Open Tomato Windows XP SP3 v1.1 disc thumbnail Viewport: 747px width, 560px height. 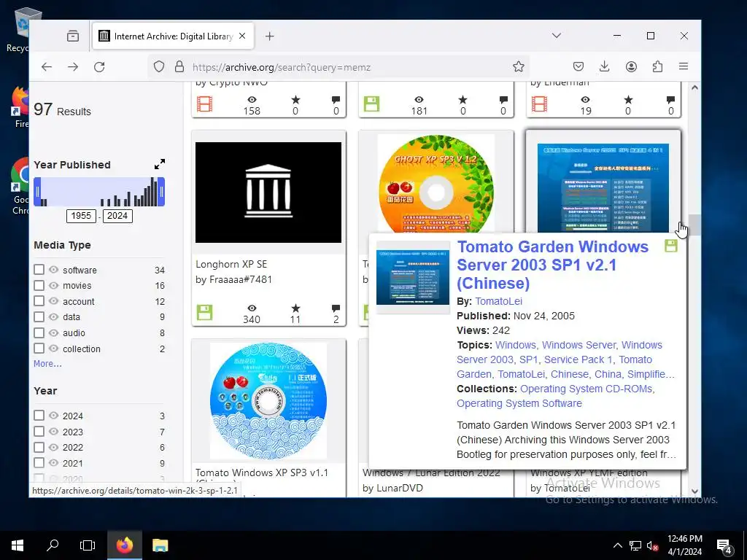pyautogui.click(x=268, y=400)
